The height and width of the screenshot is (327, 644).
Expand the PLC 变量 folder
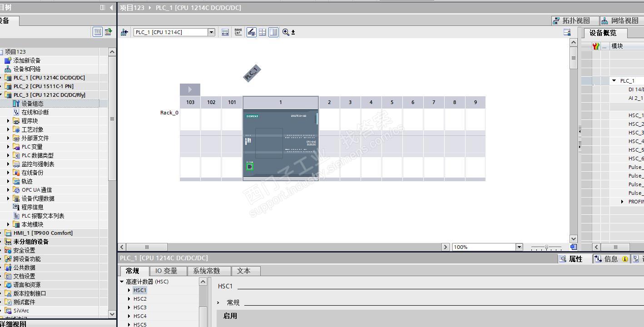8,147
